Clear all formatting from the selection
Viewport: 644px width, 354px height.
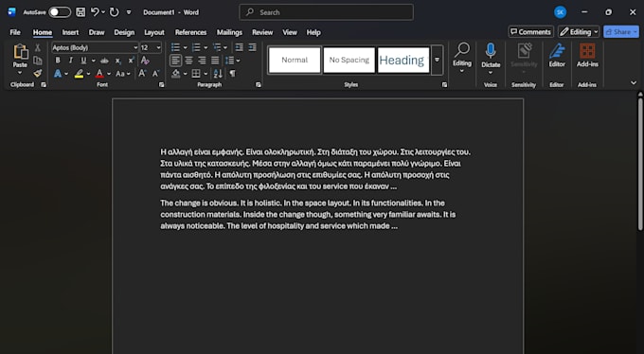(x=145, y=61)
